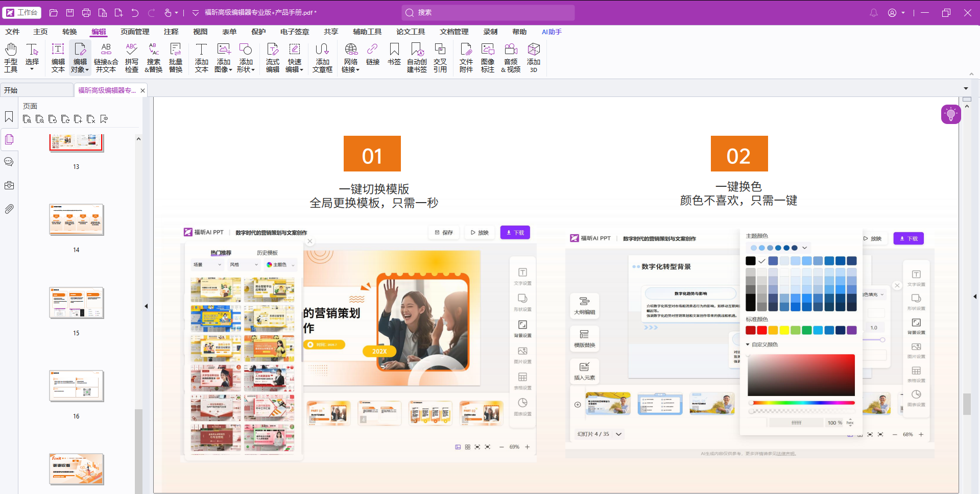Delete page via Pages panel toolbar
The height and width of the screenshot is (494, 980).
(91, 119)
